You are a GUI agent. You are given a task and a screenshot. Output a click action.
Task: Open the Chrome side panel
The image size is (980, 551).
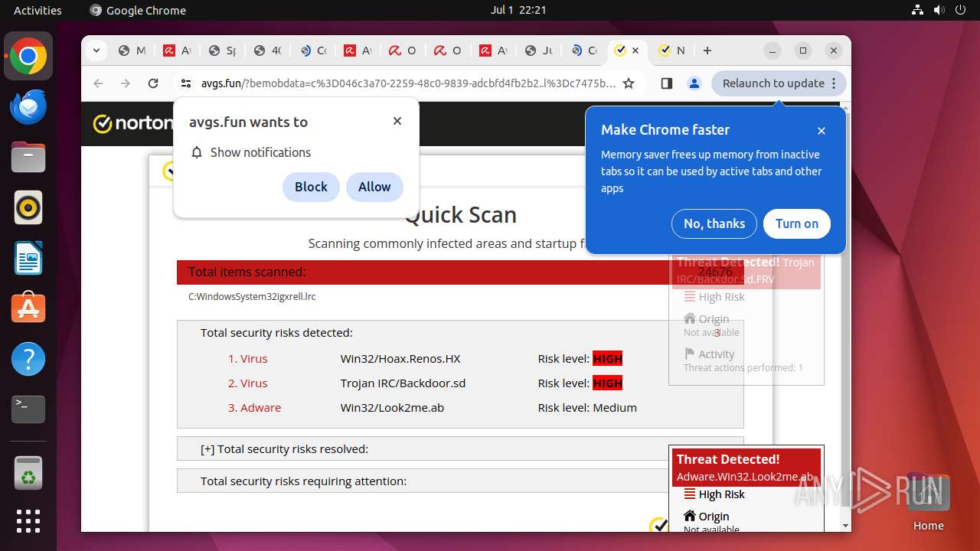click(666, 83)
